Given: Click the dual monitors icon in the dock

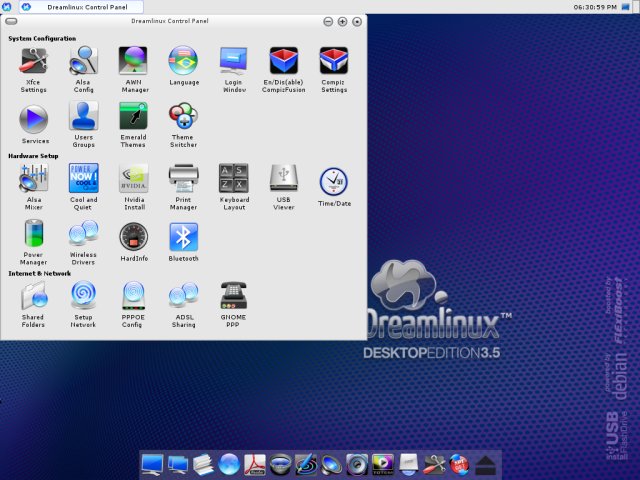Looking at the screenshot, I should pyautogui.click(x=178, y=465).
